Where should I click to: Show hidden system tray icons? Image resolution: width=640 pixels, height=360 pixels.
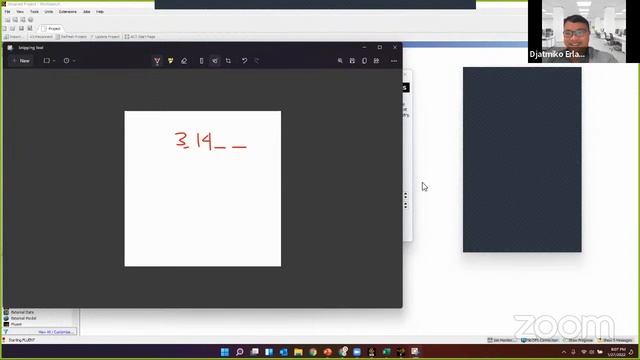point(564,352)
